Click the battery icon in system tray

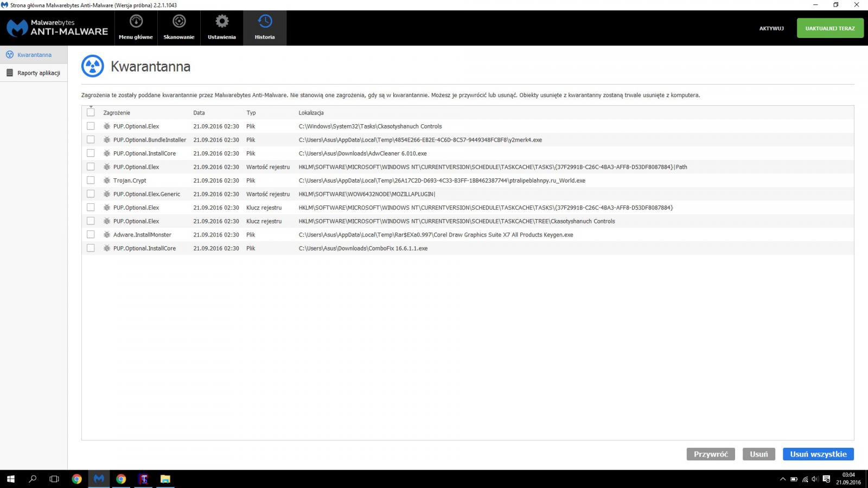[x=794, y=479]
